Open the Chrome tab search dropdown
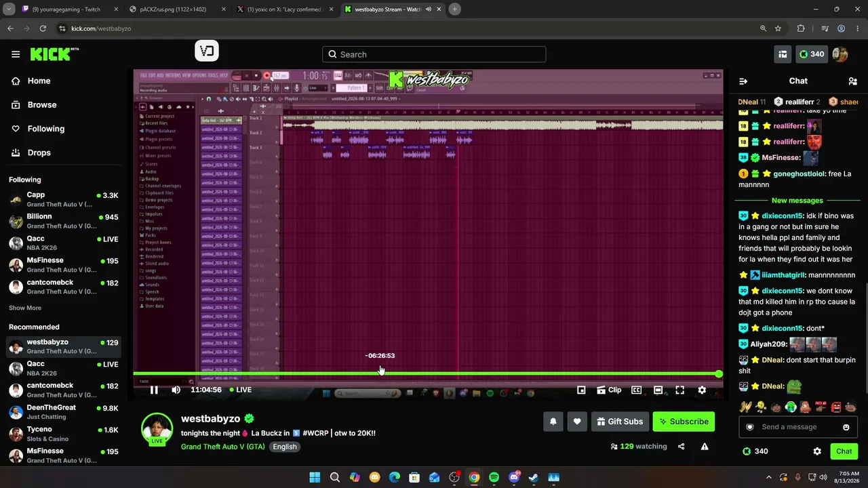The image size is (868, 488). 9,9
